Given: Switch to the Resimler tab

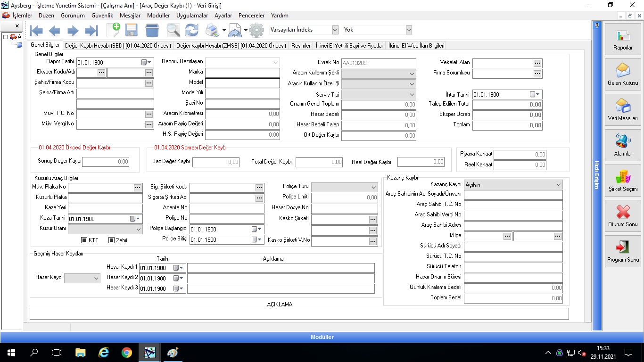Looking at the screenshot, I should tap(301, 46).
